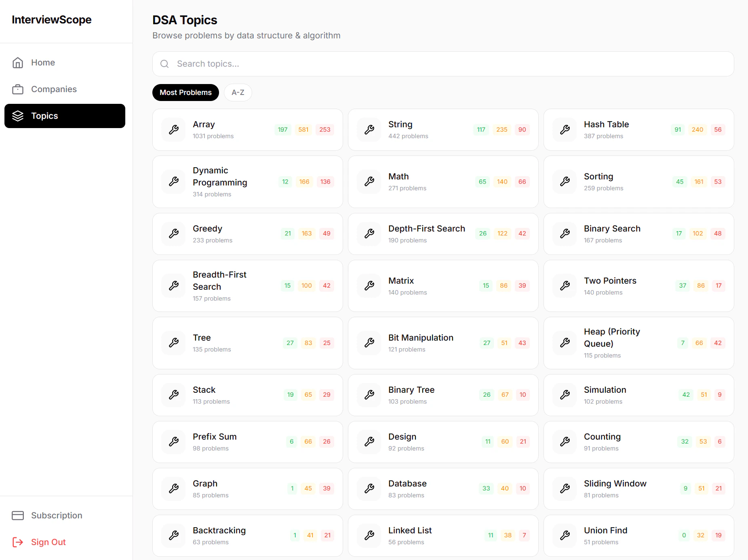Click the search magnifier icon
Screen dimensions: 748x560
pos(164,64)
